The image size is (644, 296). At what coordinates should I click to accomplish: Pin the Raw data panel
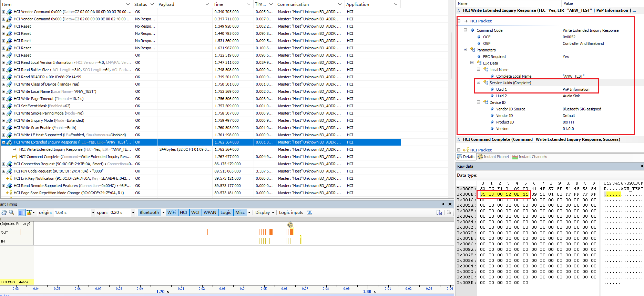pos(642,166)
